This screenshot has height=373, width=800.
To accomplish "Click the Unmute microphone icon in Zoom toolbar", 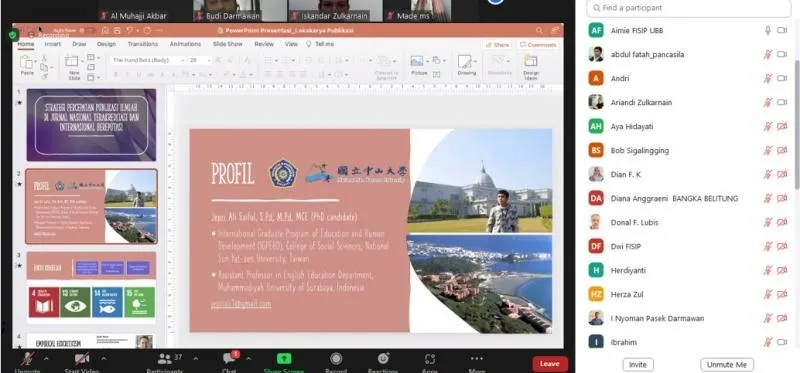I will coord(27,359).
